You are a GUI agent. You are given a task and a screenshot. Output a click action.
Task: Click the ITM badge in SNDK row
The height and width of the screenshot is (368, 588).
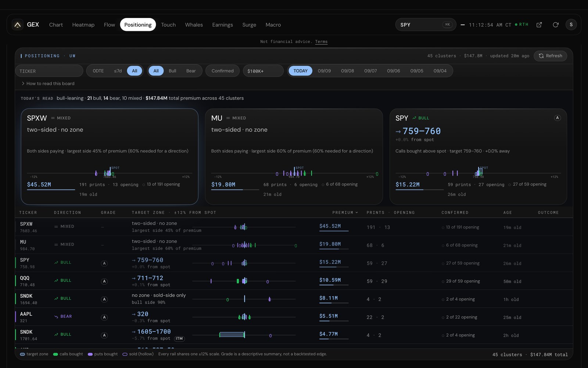click(179, 339)
